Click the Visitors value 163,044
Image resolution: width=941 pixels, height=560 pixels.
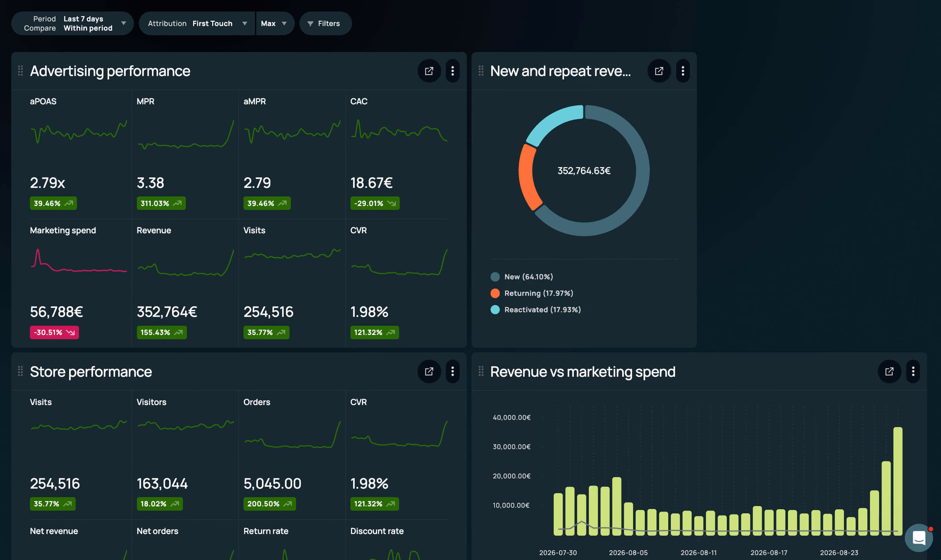tap(162, 484)
